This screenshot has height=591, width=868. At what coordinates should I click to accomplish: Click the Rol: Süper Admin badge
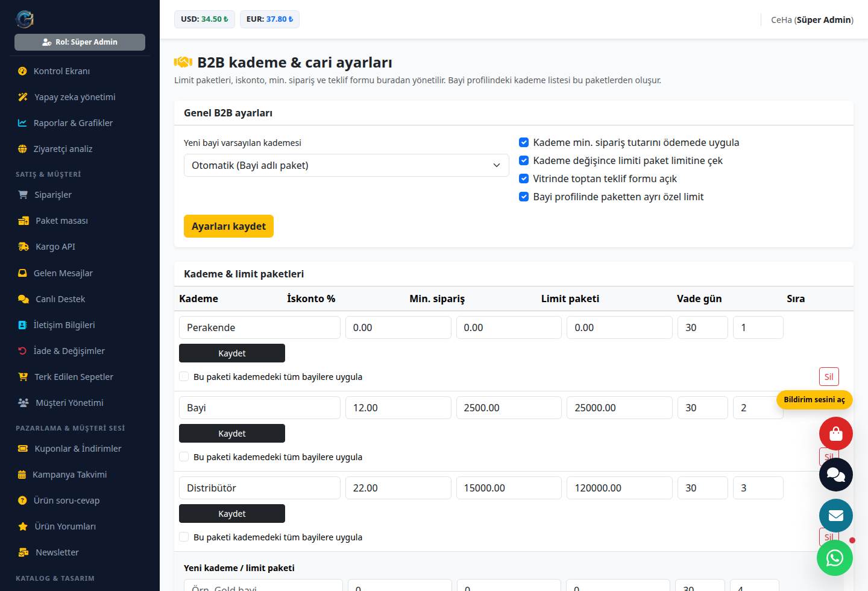click(x=80, y=42)
